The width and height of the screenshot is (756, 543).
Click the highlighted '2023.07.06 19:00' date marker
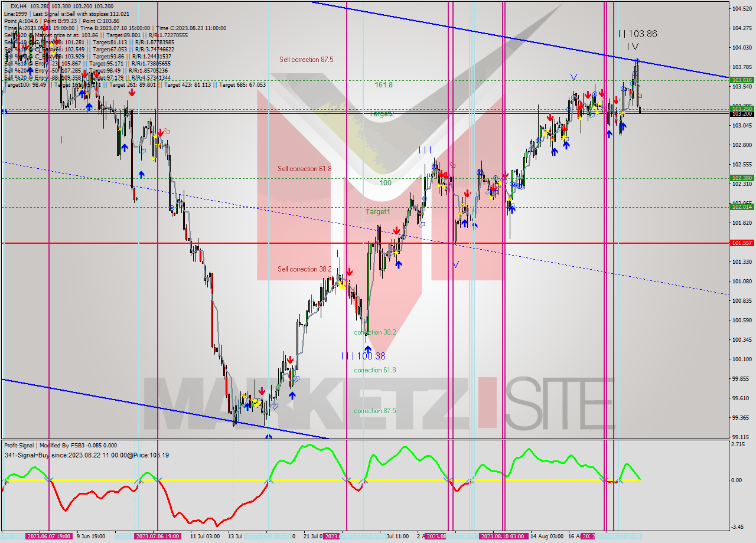pos(157,536)
